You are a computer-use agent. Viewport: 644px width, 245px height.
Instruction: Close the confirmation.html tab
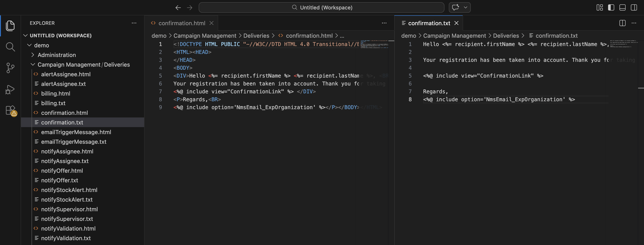[212, 23]
